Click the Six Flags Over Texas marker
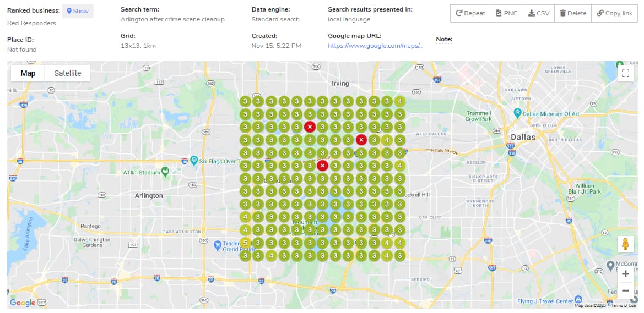 point(194,161)
